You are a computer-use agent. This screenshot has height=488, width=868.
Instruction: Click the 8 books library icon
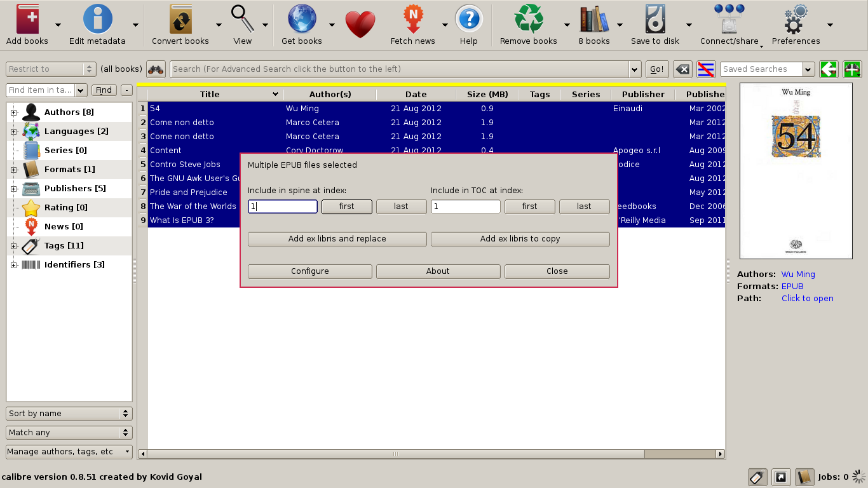594,19
